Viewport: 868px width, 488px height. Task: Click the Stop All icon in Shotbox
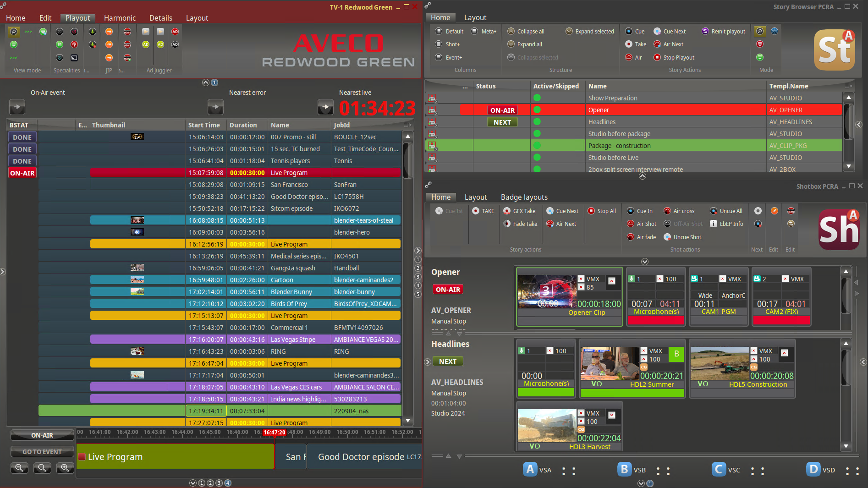pyautogui.click(x=591, y=211)
